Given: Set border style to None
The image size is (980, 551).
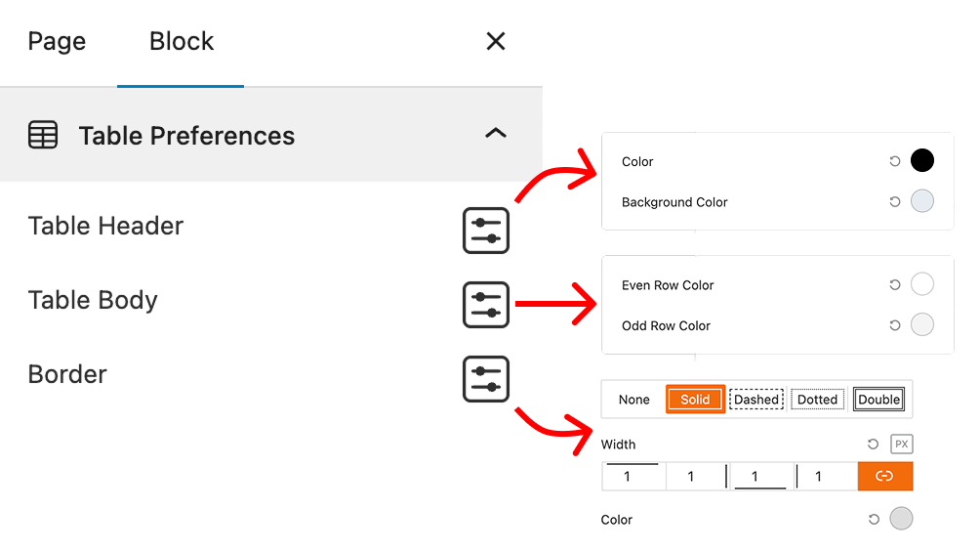Looking at the screenshot, I should [634, 400].
